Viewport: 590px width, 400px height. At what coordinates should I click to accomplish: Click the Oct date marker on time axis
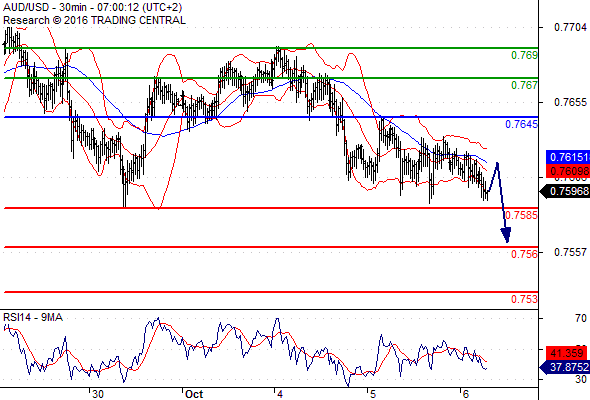[194, 394]
